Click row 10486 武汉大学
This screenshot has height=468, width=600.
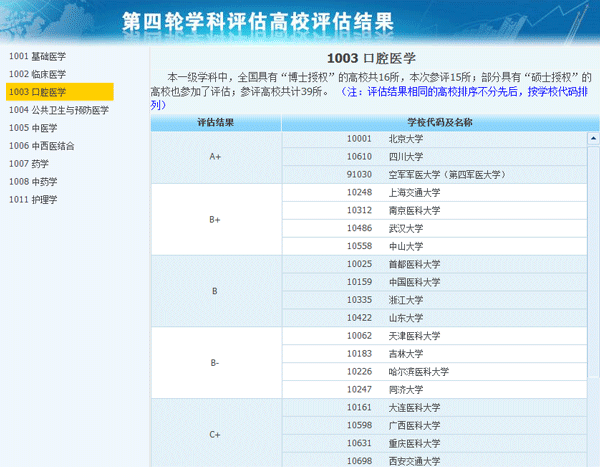[x=434, y=228]
